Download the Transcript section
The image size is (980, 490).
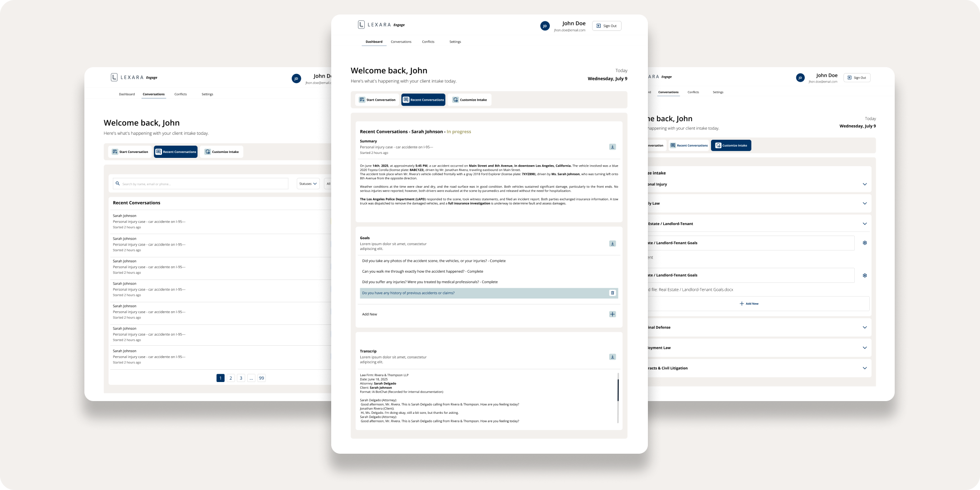[x=612, y=357]
